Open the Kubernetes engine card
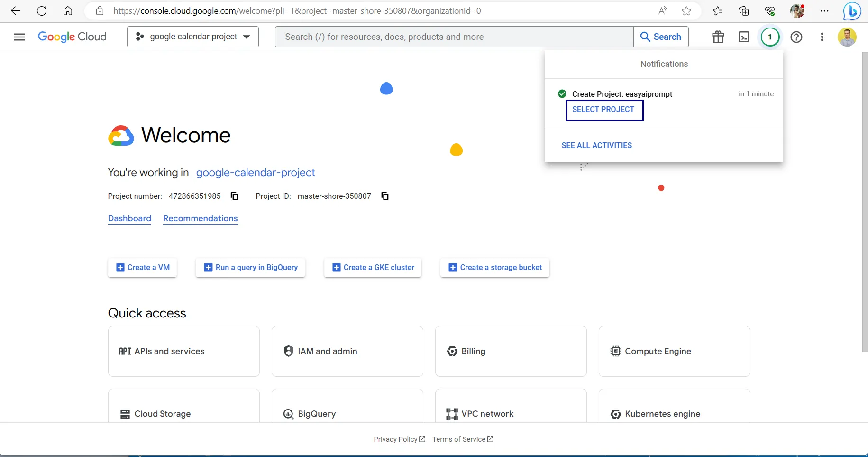 tap(675, 406)
